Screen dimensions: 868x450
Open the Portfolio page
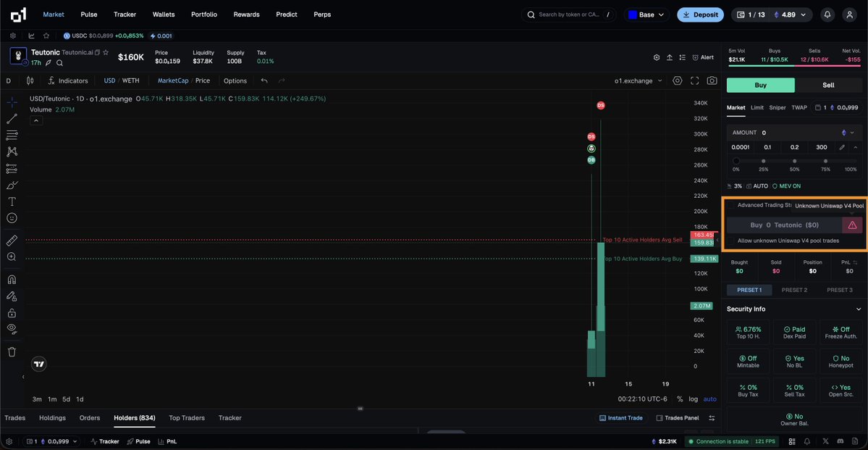click(203, 14)
